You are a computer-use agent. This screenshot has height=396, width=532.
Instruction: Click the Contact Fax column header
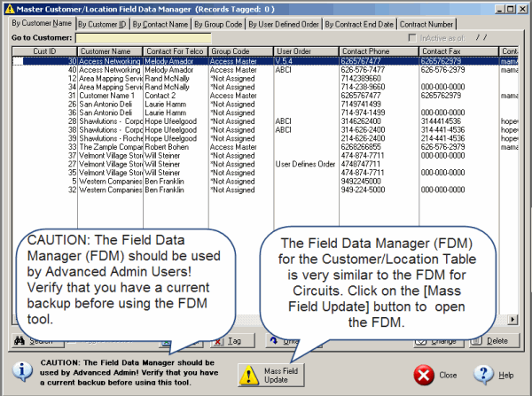pos(458,51)
